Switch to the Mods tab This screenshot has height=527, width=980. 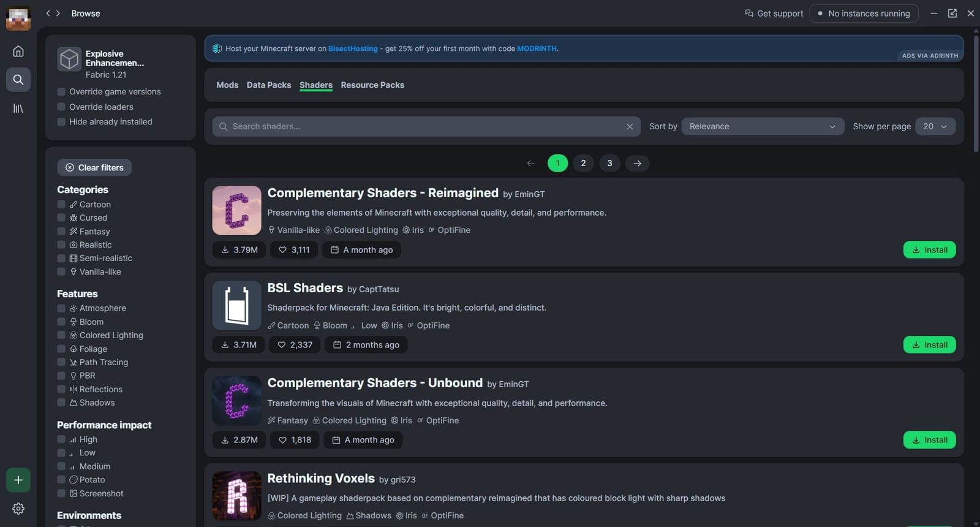[227, 85]
